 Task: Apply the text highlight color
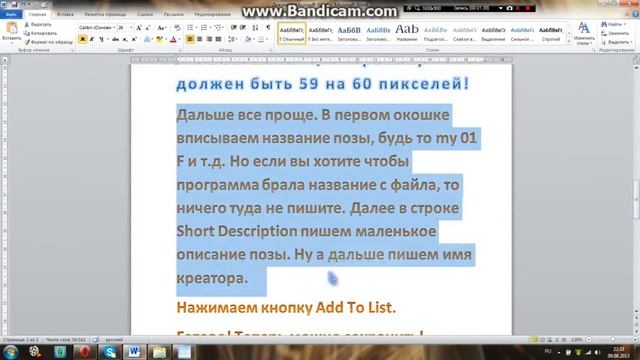coord(159,39)
